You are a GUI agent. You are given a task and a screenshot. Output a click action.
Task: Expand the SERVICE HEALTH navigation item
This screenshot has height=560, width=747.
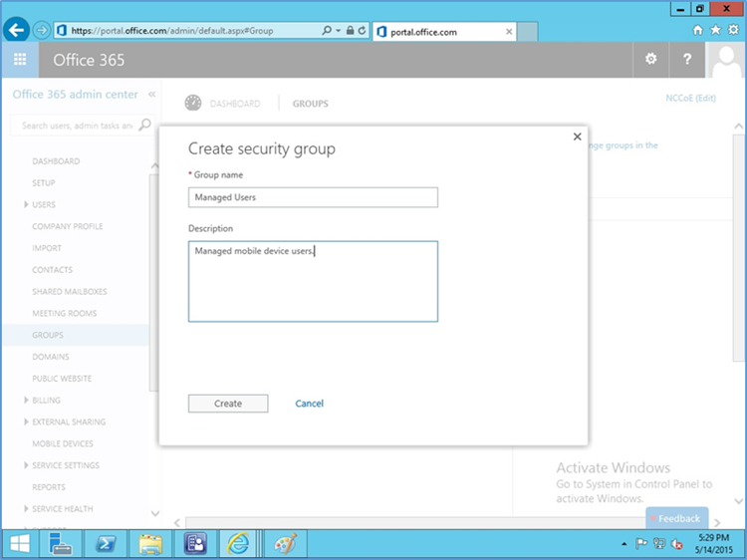26,508
